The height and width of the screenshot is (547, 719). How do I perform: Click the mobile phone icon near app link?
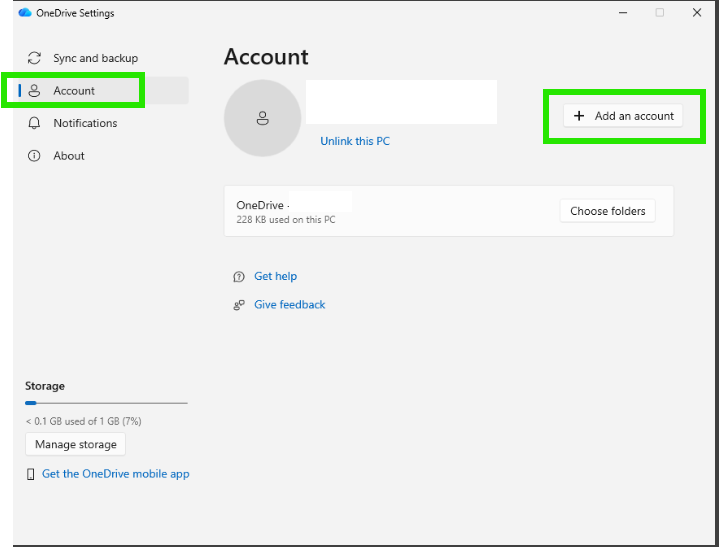tap(30, 474)
